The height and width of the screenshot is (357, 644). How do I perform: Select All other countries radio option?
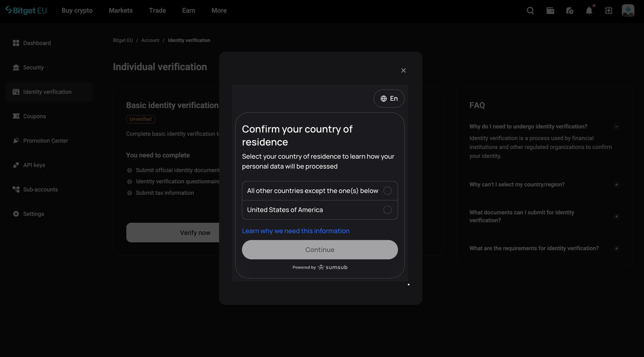tap(387, 191)
